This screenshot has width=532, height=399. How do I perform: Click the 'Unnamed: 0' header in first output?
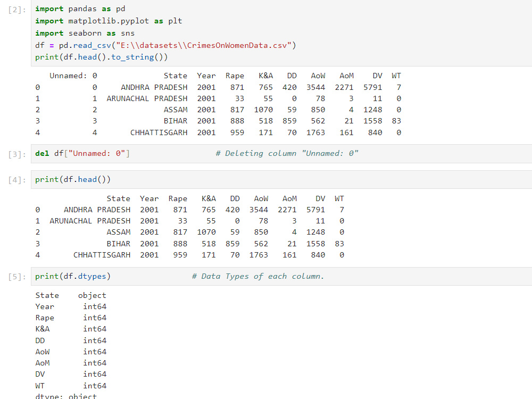[x=73, y=76]
